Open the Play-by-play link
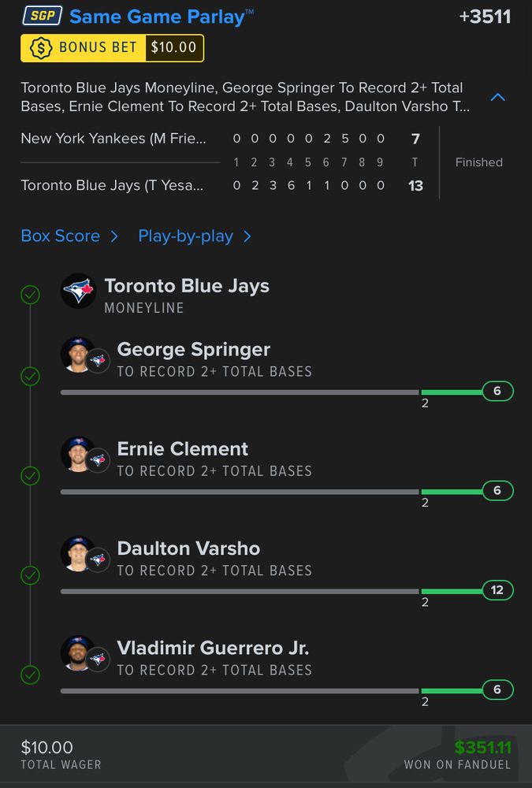The height and width of the screenshot is (788, 532). point(185,236)
